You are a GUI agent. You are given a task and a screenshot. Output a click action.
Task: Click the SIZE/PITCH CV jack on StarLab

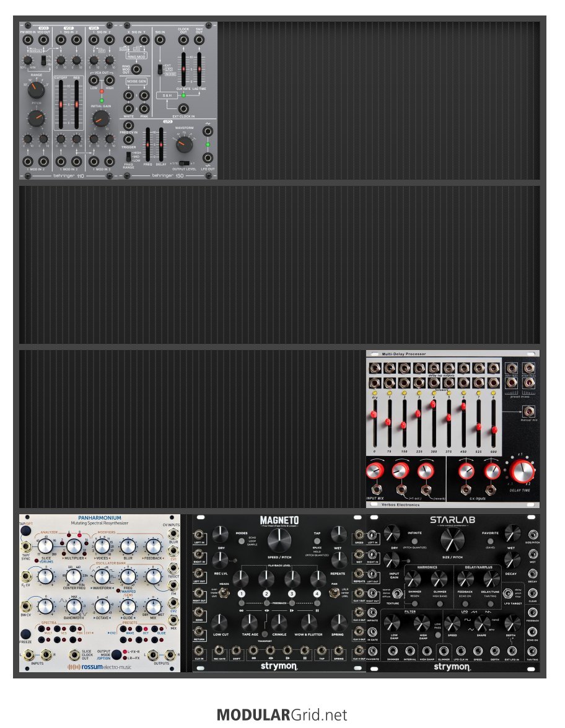pyautogui.click(x=533, y=535)
